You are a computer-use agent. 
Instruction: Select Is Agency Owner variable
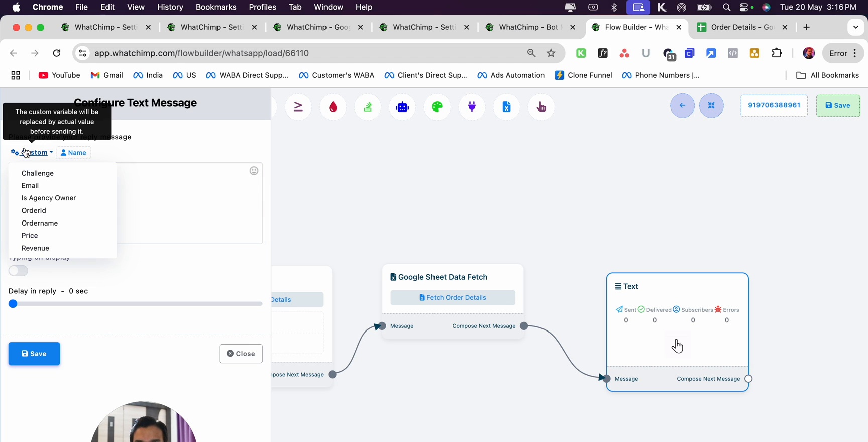coord(49,198)
